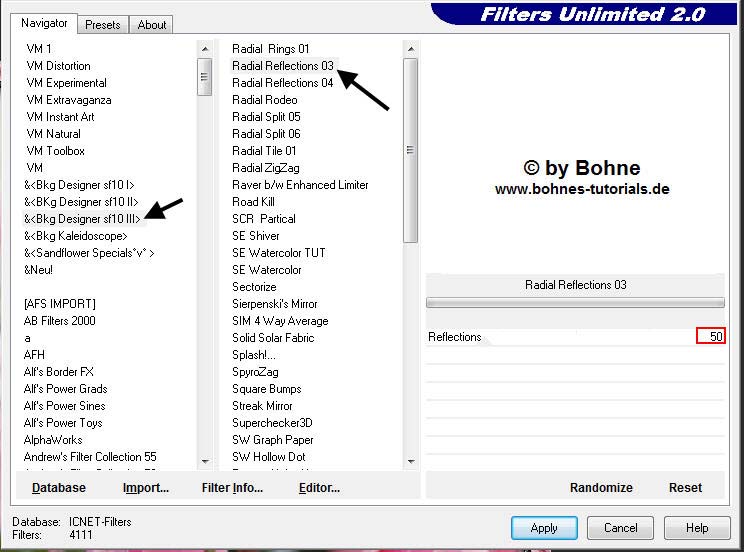Choose &<Bkg Designer sf10 III> category
Image resolution: width=744 pixels, height=552 pixels.
pyautogui.click(x=82, y=219)
